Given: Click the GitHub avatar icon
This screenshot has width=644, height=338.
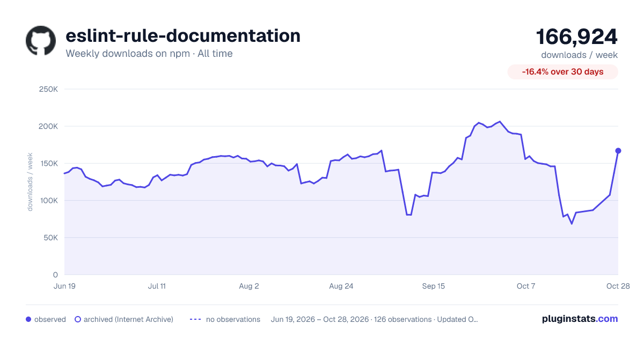Looking at the screenshot, I should tap(41, 41).
